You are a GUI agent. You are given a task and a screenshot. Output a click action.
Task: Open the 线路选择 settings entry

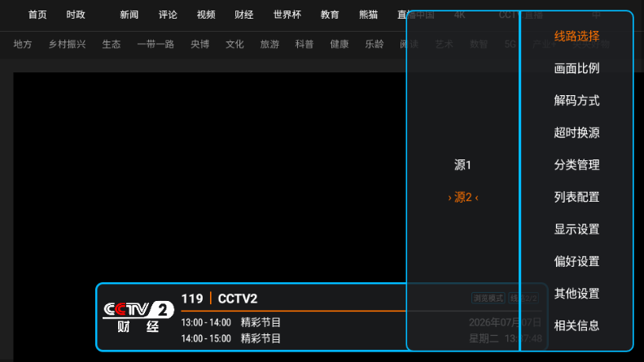tap(576, 36)
